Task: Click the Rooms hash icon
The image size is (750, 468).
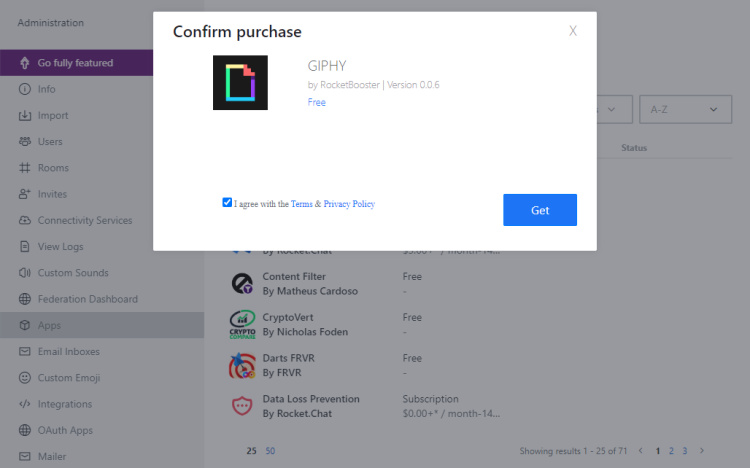Action: [25, 168]
